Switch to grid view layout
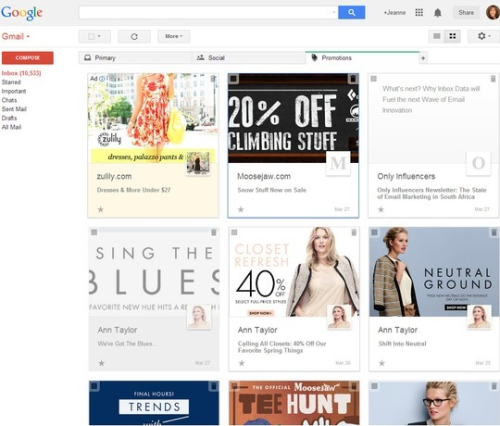 (x=452, y=36)
